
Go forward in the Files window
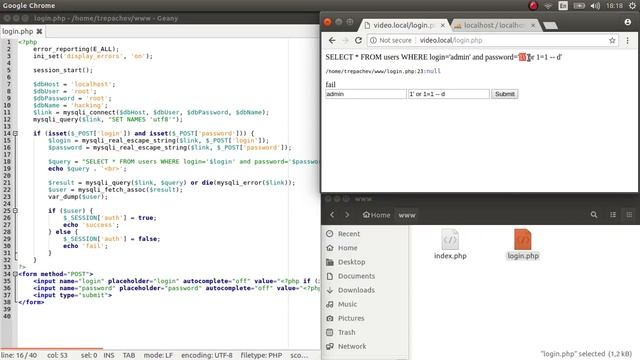[347, 215]
